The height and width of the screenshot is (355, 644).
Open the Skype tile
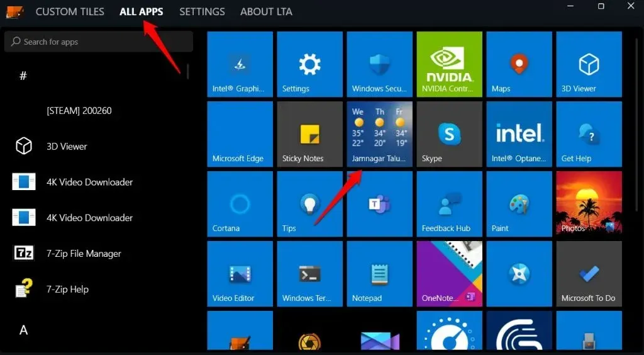click(449, 134)
